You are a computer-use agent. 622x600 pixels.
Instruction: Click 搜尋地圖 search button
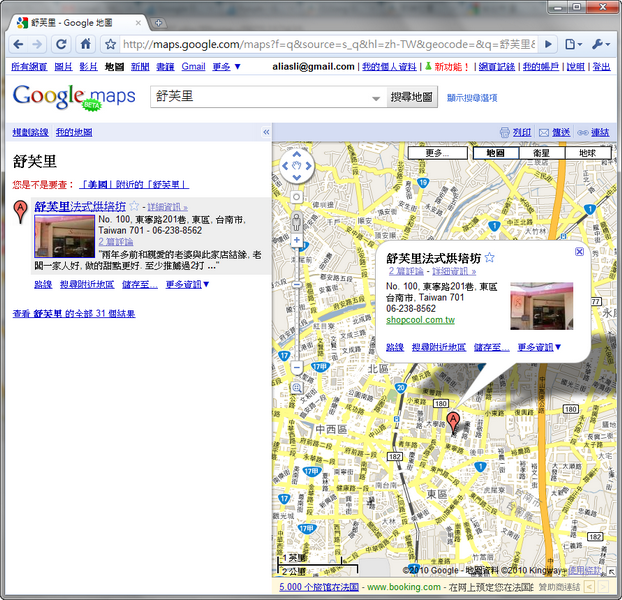[x=412, y=97]
